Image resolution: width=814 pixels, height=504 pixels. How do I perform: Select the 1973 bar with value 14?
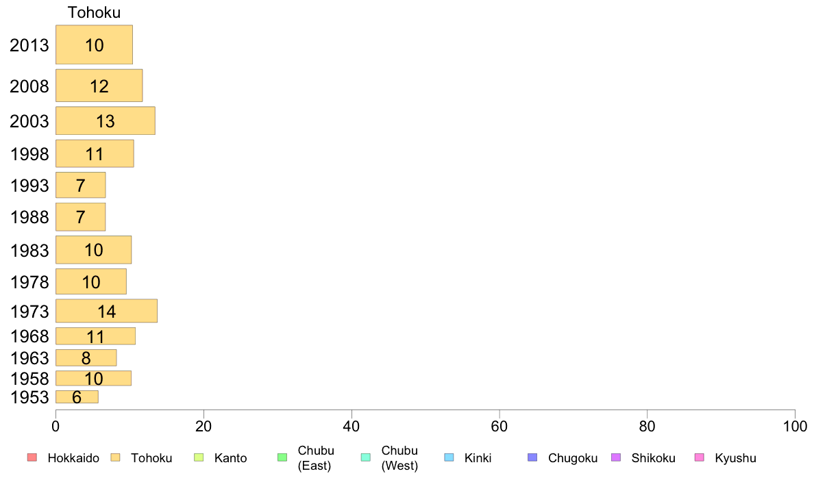pos(106,311)
